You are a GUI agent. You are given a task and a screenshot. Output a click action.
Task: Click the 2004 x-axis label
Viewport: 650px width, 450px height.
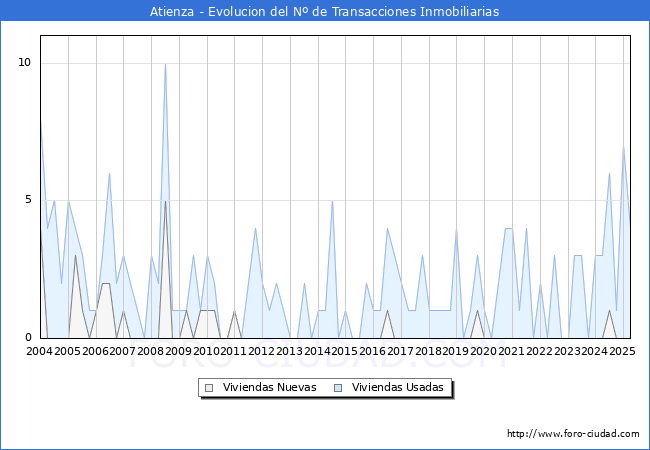coord(39,351)
